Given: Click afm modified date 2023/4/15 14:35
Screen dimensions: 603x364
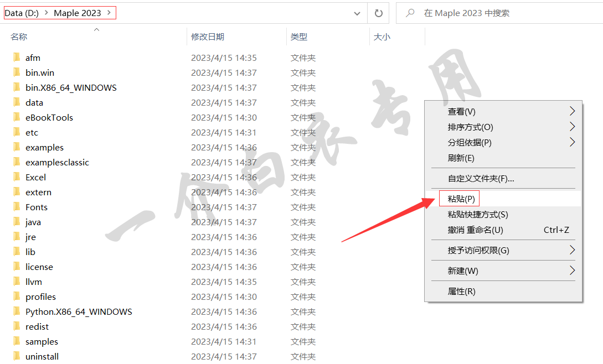Looking at the screenshot, I should [224, 58].
